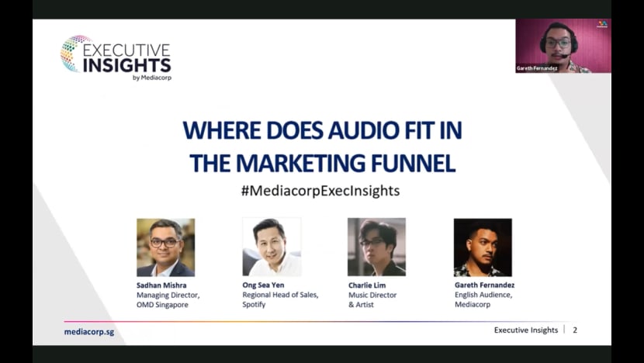Click the #MediacorpExecInsights hashtag
This screenshot has width=644, height=363.
[320, 191]
